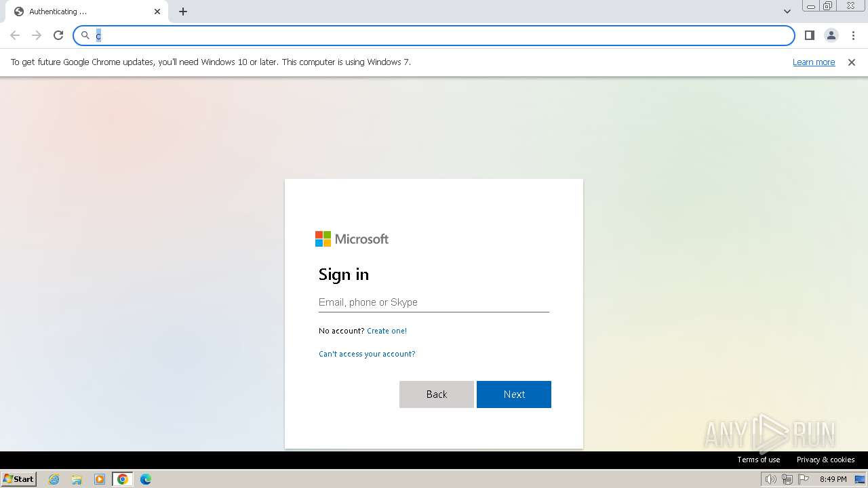Dismiss the Chrome update notification bar
Image resolution: width=868 pixels, height=488 pixels.
(852, 62)
